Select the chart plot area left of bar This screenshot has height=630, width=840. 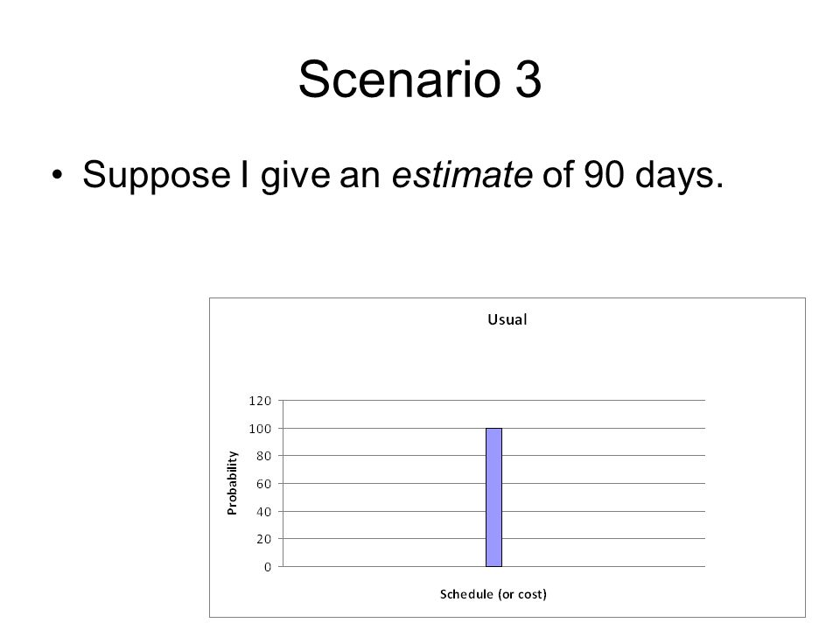(x=384, y=483)
